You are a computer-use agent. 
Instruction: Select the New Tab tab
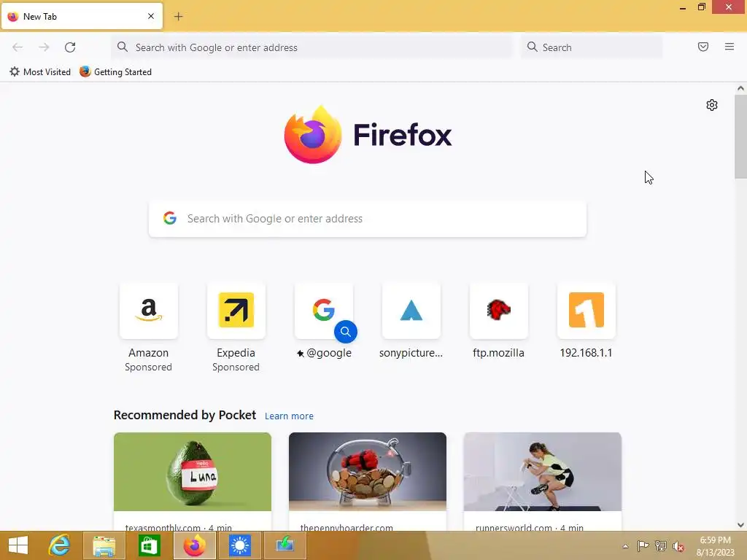click(82, 16)
